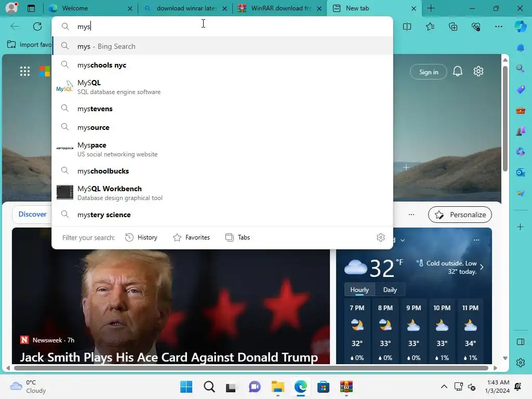Click the Personalize button
Screen dimensions: 532x399
coord(460,215)
